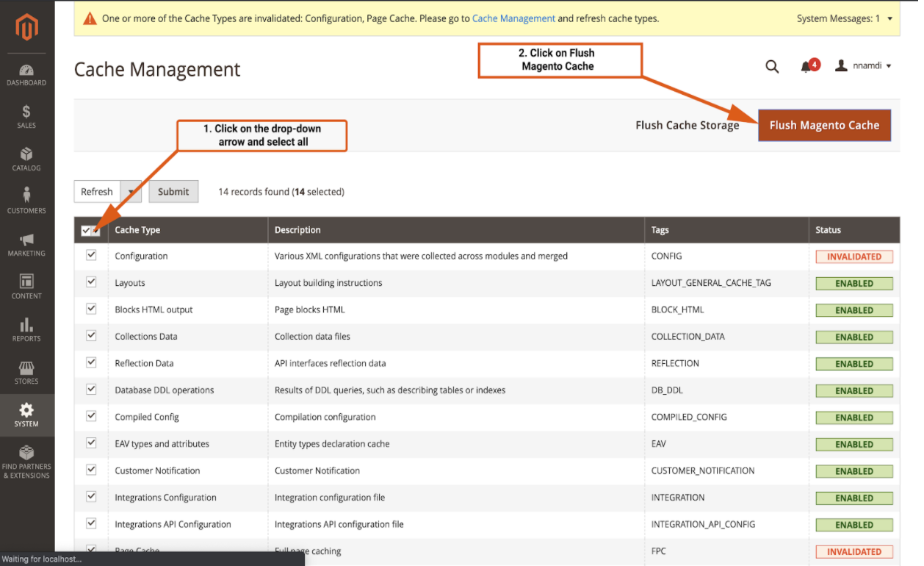Uncheck the Integrations API Configuration checkbox
The height and width of the screenshot is (566, 924).
coord(92,523)
